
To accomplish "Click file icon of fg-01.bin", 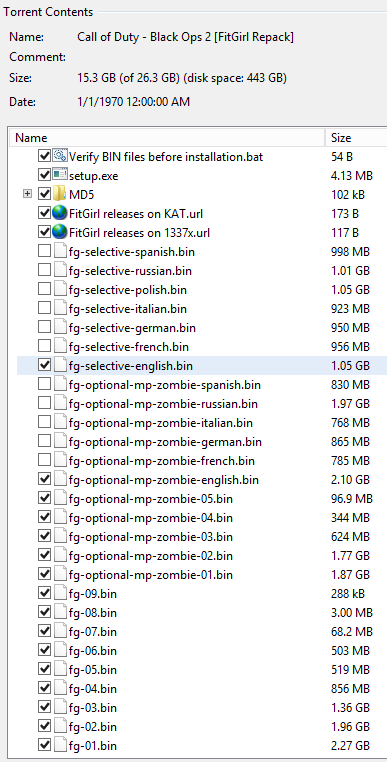I will click(59, 745).
